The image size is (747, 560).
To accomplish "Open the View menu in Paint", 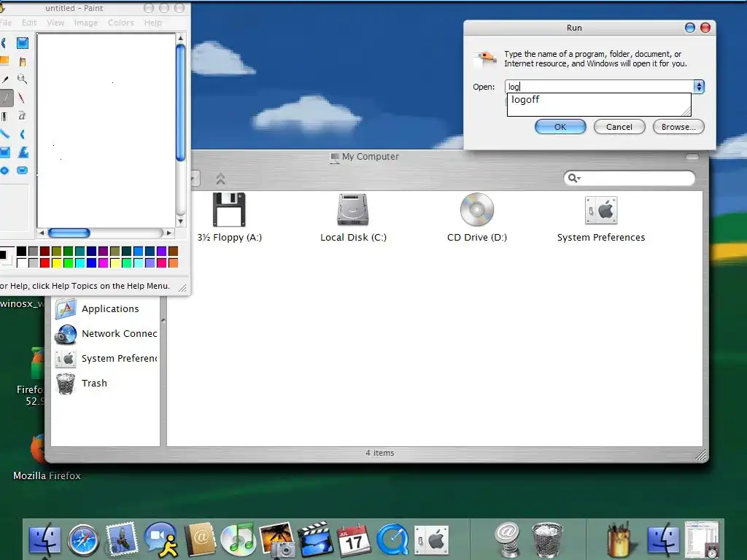I will tap(55, 23).
